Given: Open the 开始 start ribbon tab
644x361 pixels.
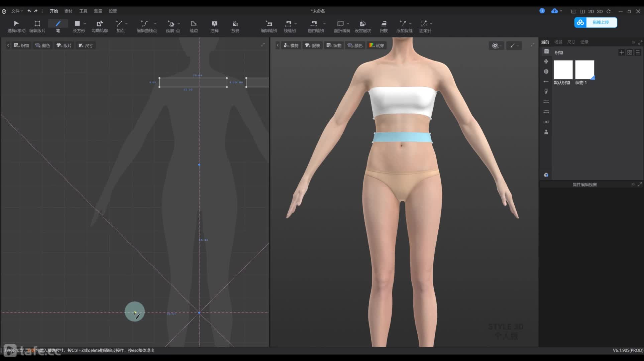Looking at the screenshot, I should point(54,11).
